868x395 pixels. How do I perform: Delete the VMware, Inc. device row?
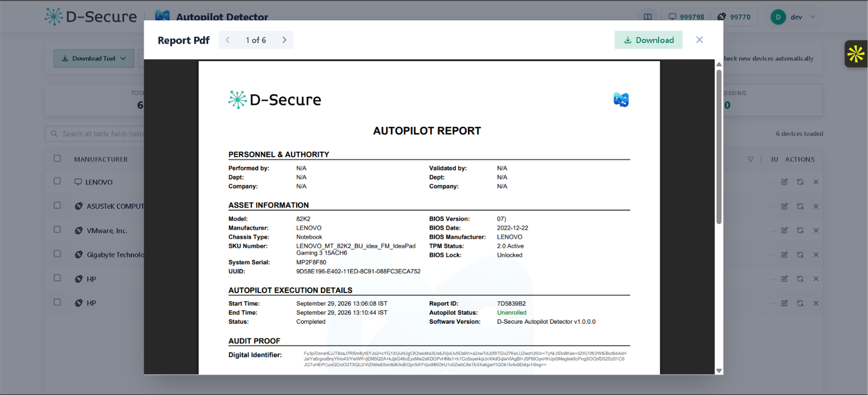(x=816, y=230)
